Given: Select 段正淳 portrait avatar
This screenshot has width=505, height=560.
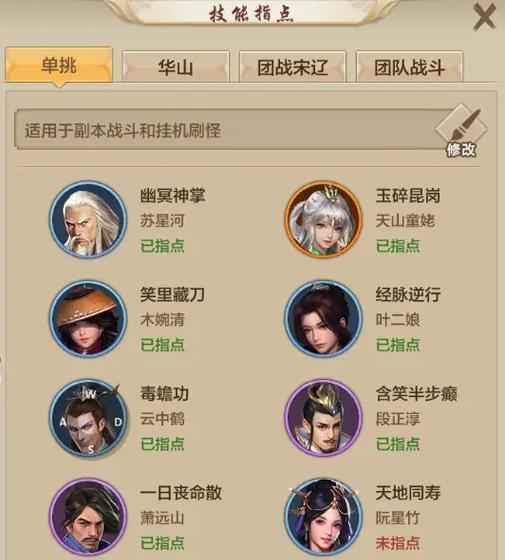Looking at the screenshot, I should pyautogui.click(x=323, y=418).
